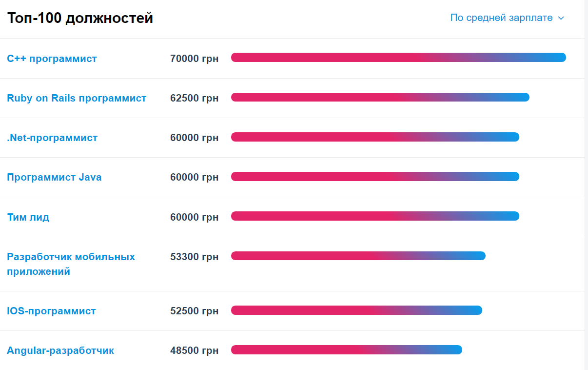Screen dimensions: 588x370
Task: Click the C++ программист salary bar
Action: point(398,58)
